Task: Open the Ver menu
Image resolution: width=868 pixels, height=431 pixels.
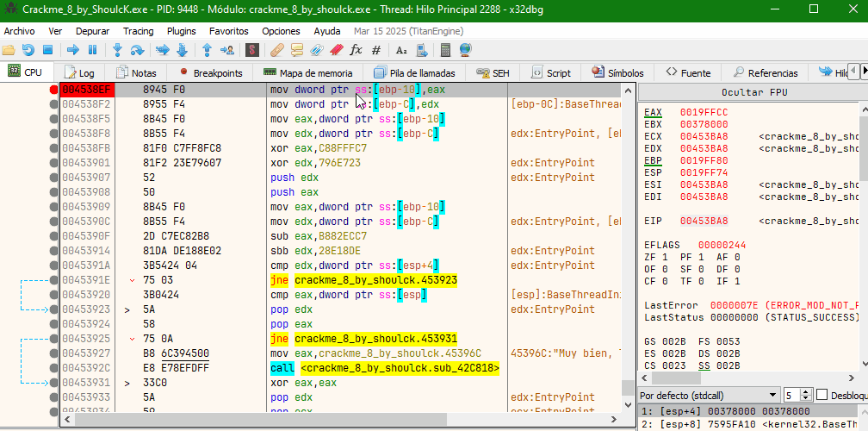Action: (55, 31)
